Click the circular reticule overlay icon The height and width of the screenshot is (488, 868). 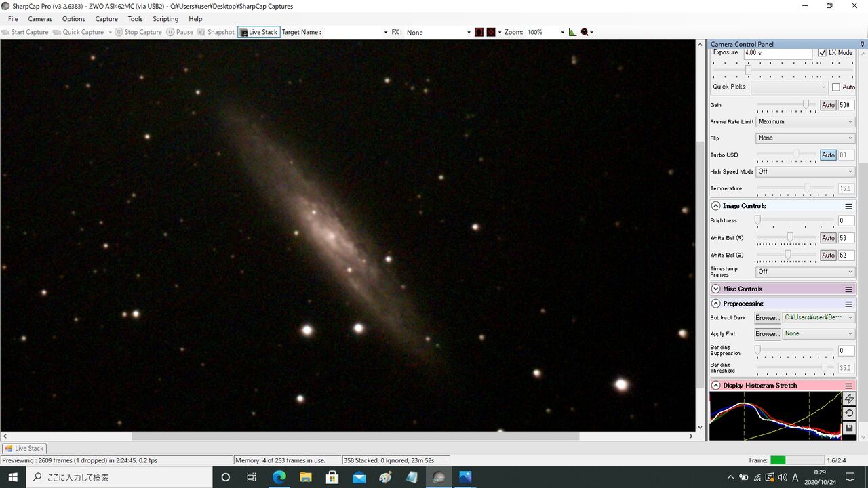(x=479, y=32)
